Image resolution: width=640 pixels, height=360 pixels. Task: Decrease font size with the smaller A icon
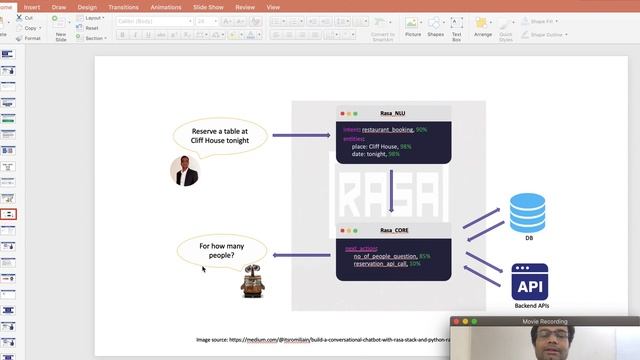pos(241,21)
